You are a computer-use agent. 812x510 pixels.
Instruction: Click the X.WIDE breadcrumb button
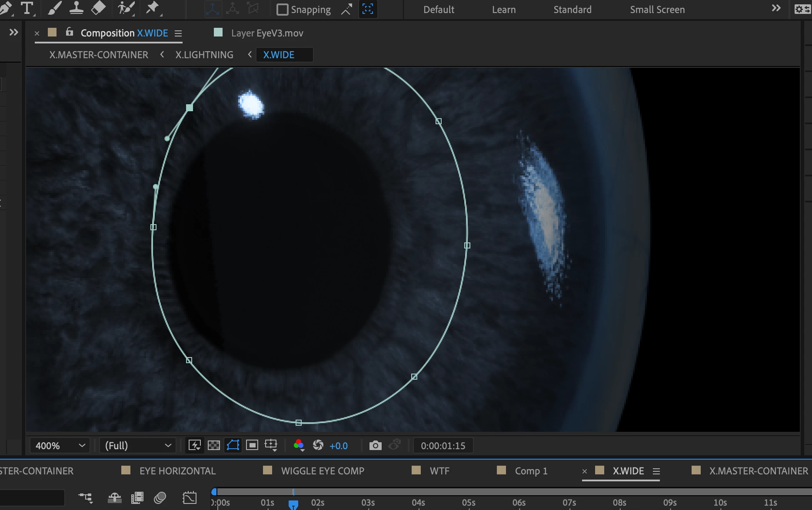pyautogui.click(x=284, y=55)
